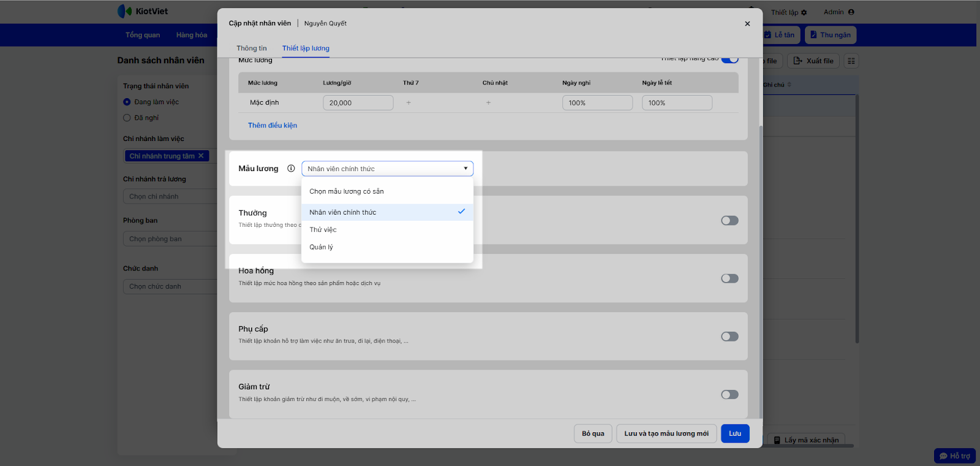Open Thiết lập settings gear

click(804, 12)
